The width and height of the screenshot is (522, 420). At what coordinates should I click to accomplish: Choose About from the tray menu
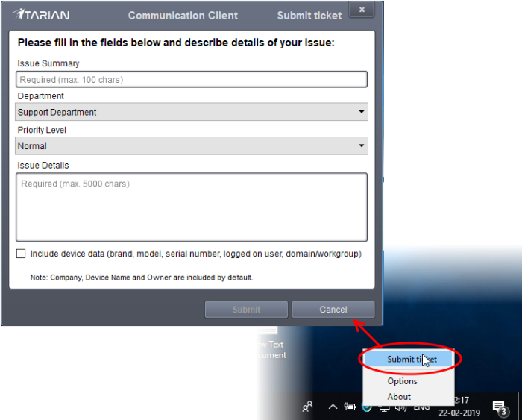pyautogui.click(x=399, y=397)
